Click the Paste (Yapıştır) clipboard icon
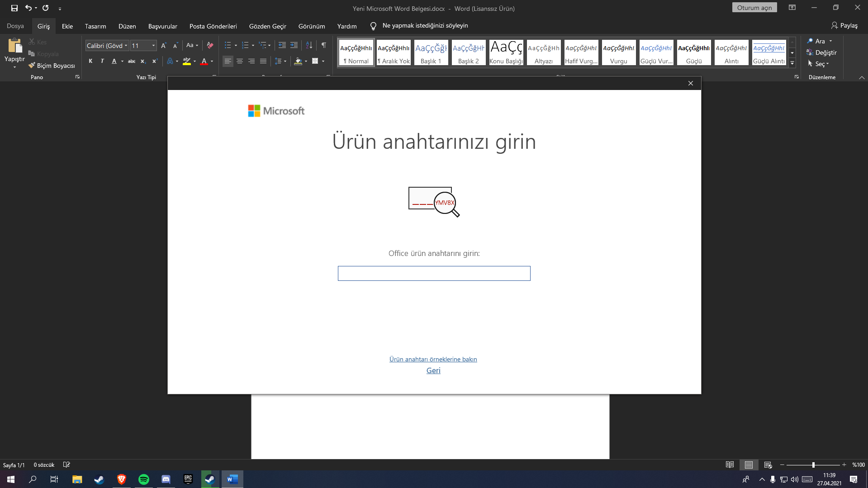The width and height of the screenshot is (868, 488). point(14,46)
